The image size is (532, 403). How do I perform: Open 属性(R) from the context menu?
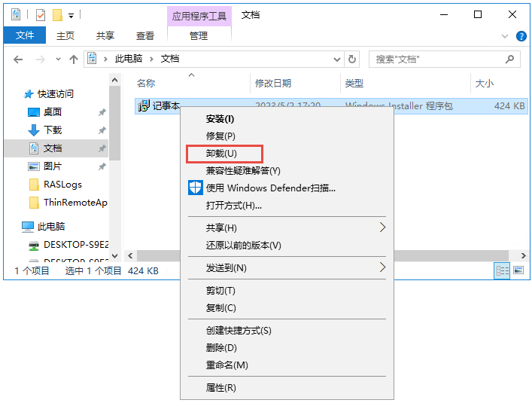(x=287, y=388)
